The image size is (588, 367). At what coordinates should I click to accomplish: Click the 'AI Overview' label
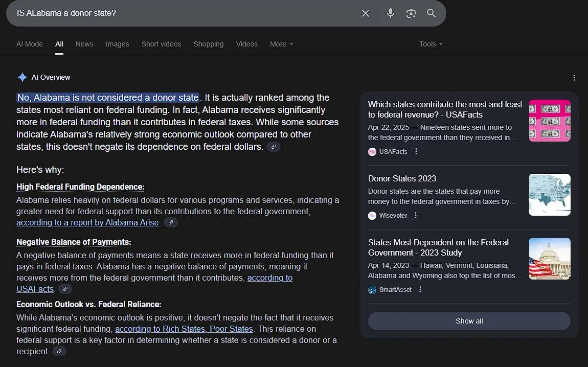tap(51, 77)
